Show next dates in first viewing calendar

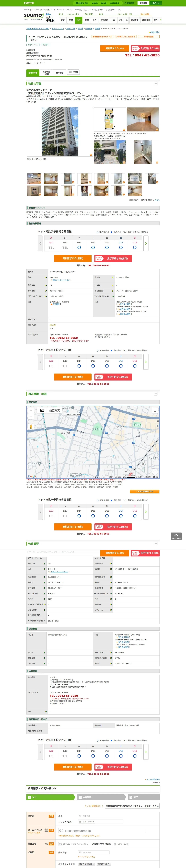[146, 243]
